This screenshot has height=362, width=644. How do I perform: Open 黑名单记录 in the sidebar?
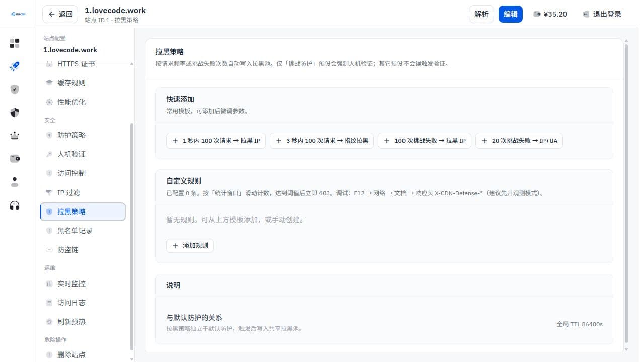[x=83, y=231]
